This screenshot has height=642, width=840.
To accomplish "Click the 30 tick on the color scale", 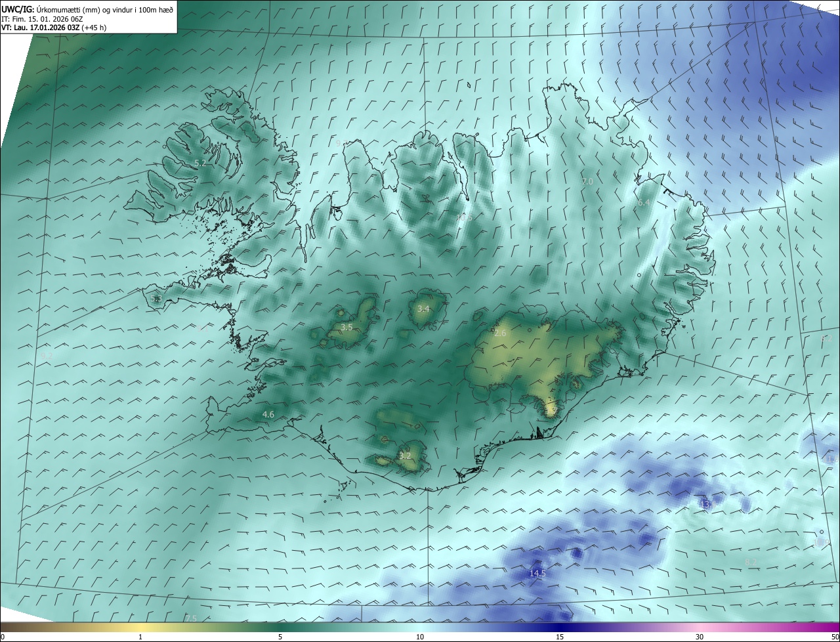I will tap(700, 637).
